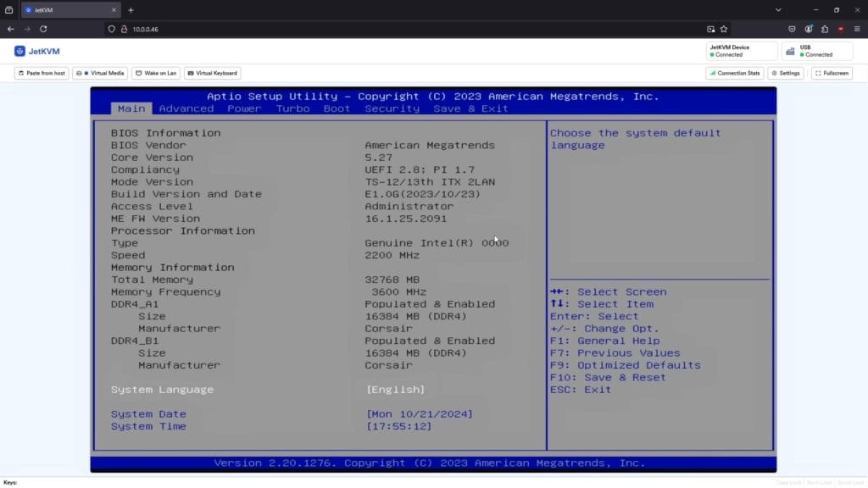The image size is (868, 488).
Task: Open the recent browsing view icon
Action: tap(8, 10)
